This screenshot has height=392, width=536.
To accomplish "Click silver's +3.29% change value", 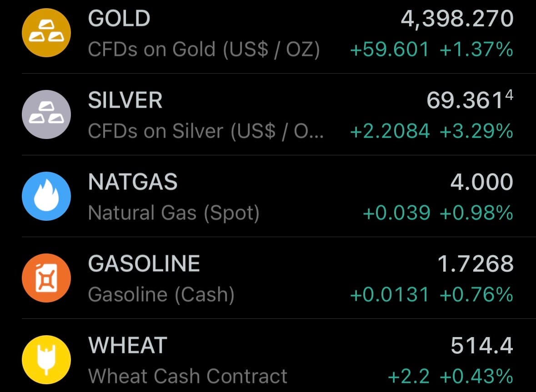I will click(476, 131).
